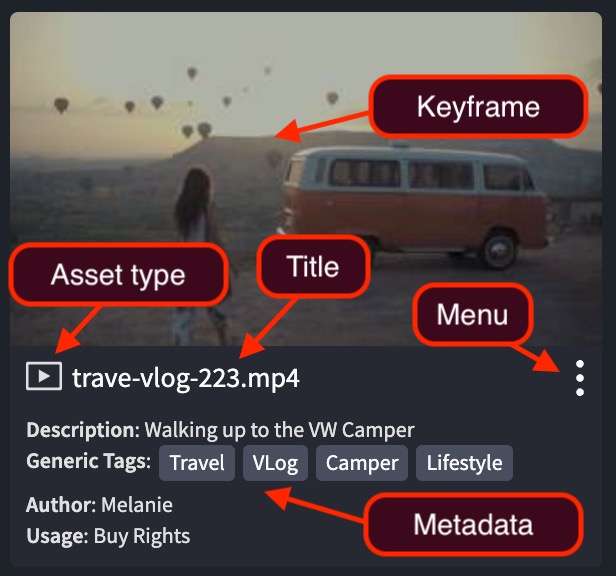The image size is (616, 576).
Task: Click the Usage value Buy Rights
Action: [x=141, y=536]
